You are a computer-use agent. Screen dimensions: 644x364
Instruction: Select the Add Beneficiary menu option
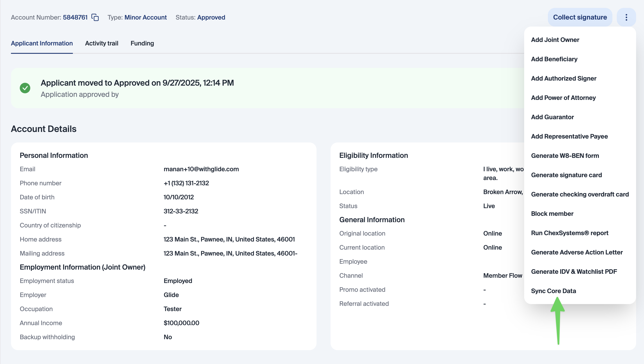pos(554,59)
